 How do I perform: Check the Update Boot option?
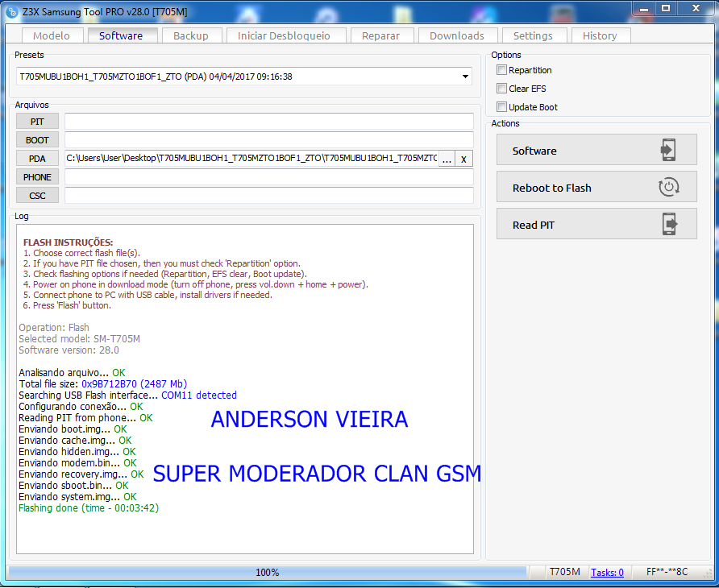501,107
